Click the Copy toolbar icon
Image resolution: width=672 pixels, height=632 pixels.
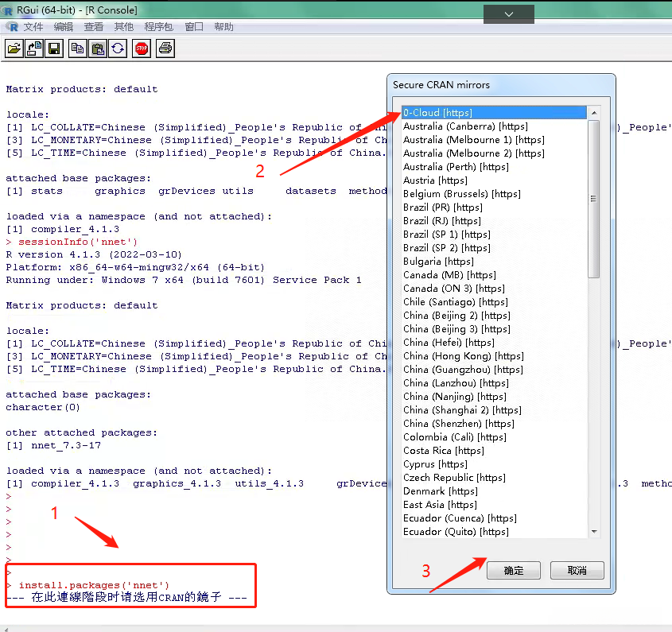click(x=77, y=48)
